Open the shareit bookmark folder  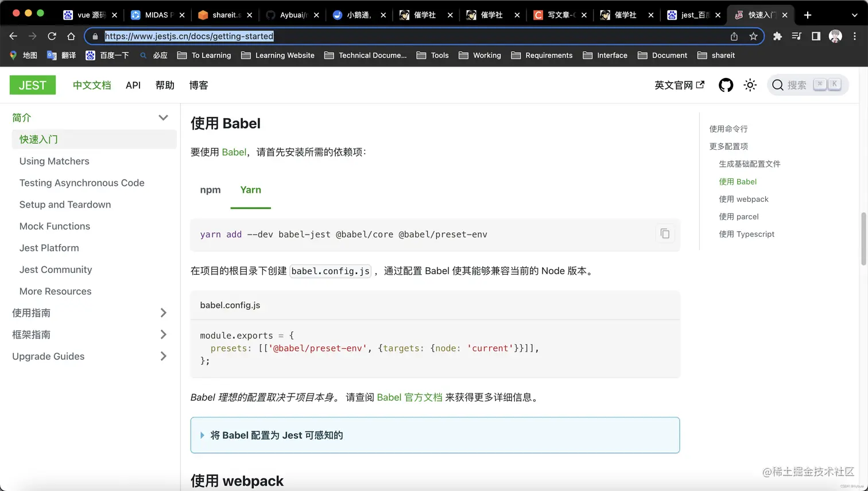(x=716, y=55)
